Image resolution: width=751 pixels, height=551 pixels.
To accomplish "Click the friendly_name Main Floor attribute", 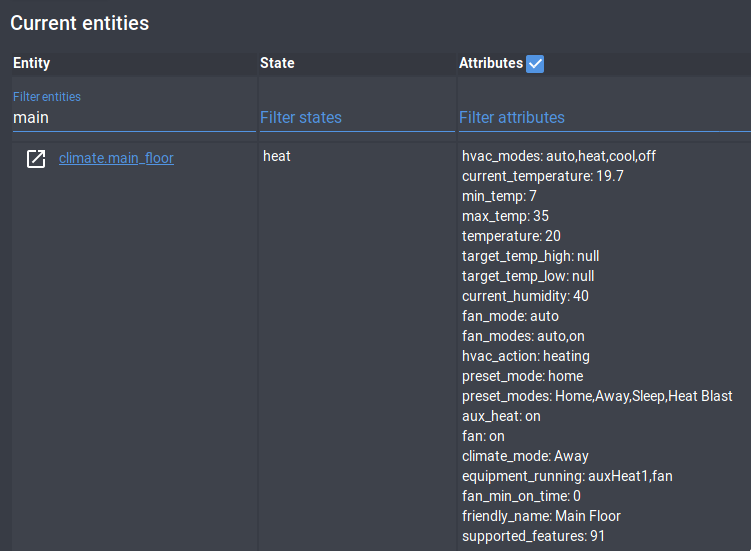I will coord(541,516).
